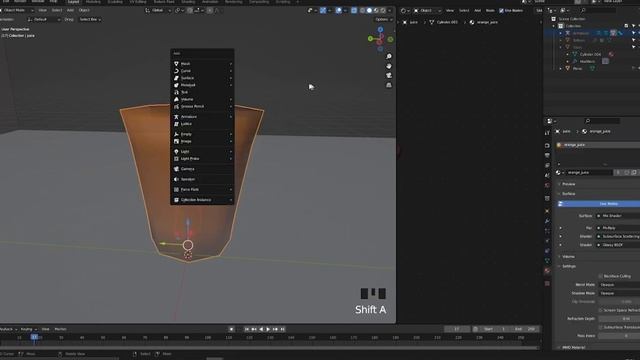Screen dimensions: 640x360
Task: Open the Mesh submenu in Add menu
Action: coord(202,64)
